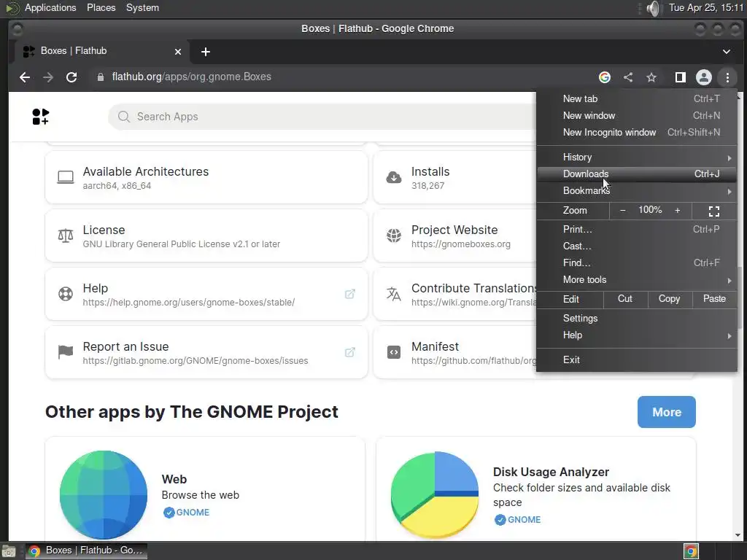Open a new tab with plus button
747x560 pixels.
point(205,52)
